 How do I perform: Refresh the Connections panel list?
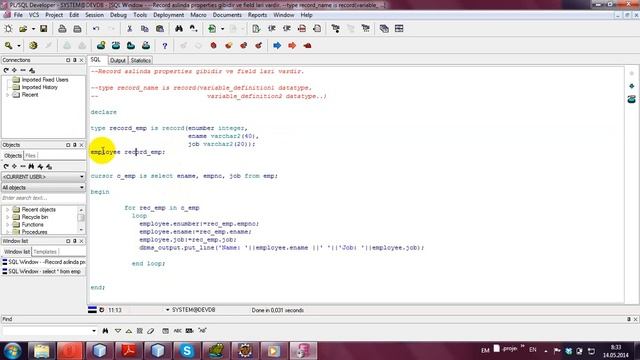pos(6,70)
